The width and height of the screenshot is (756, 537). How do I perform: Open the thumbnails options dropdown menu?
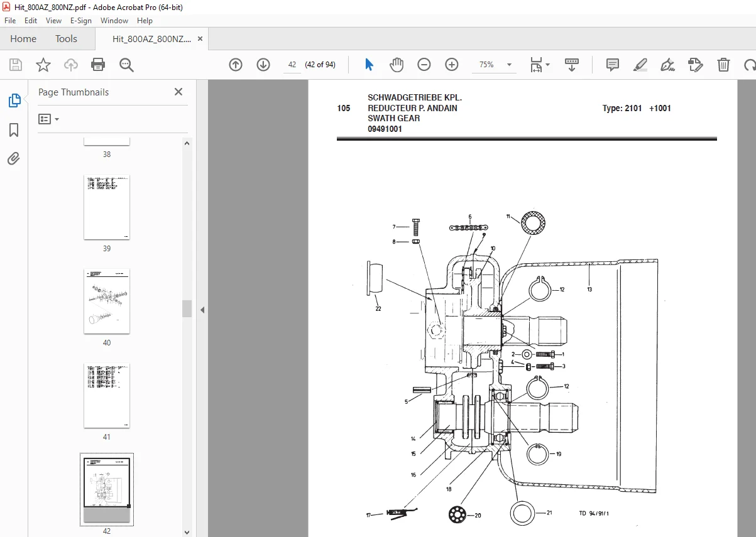(48, 119)
